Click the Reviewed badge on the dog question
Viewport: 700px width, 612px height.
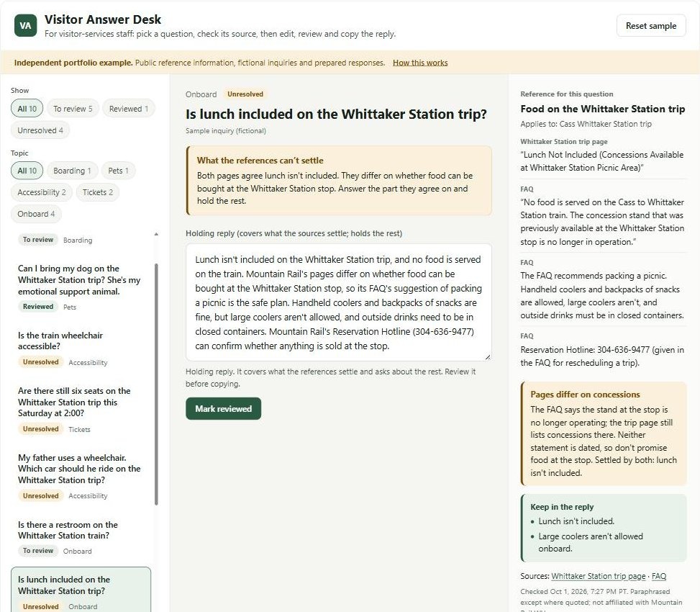click(x=38, y=307)
